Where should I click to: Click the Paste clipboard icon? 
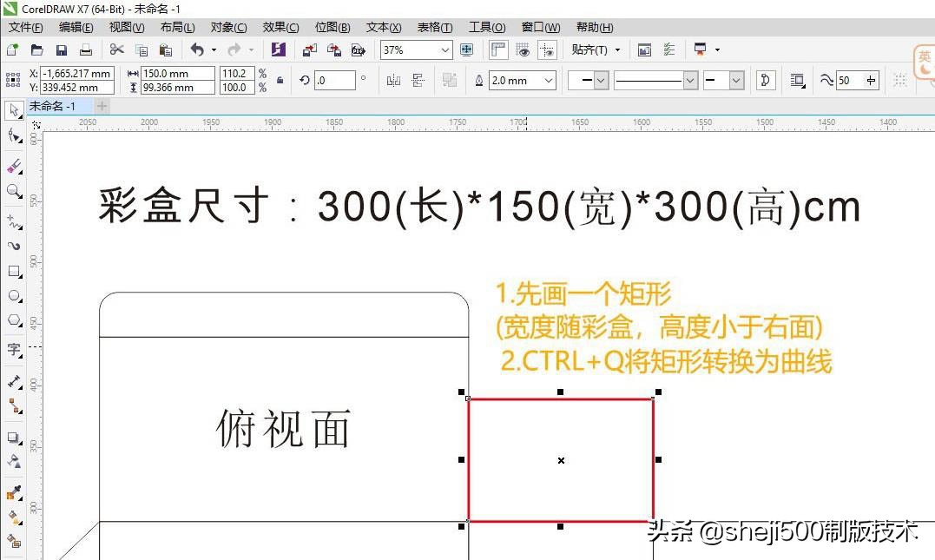(166, 50)
